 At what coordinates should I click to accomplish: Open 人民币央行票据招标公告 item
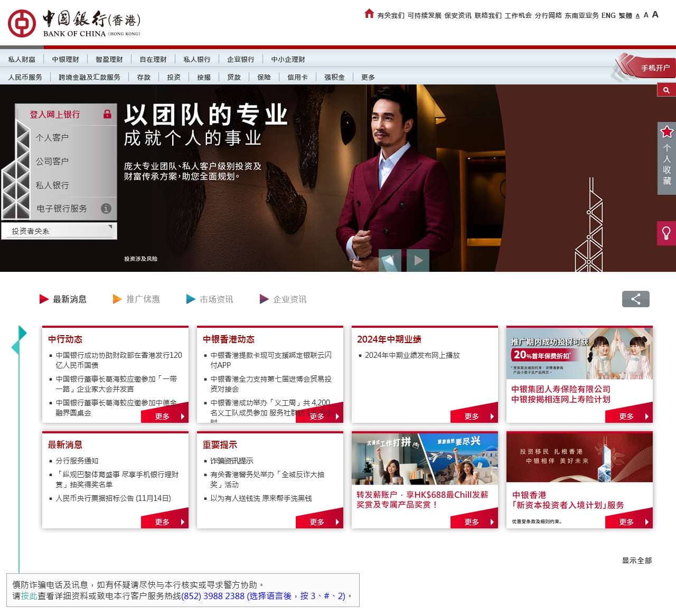[114, 498]
